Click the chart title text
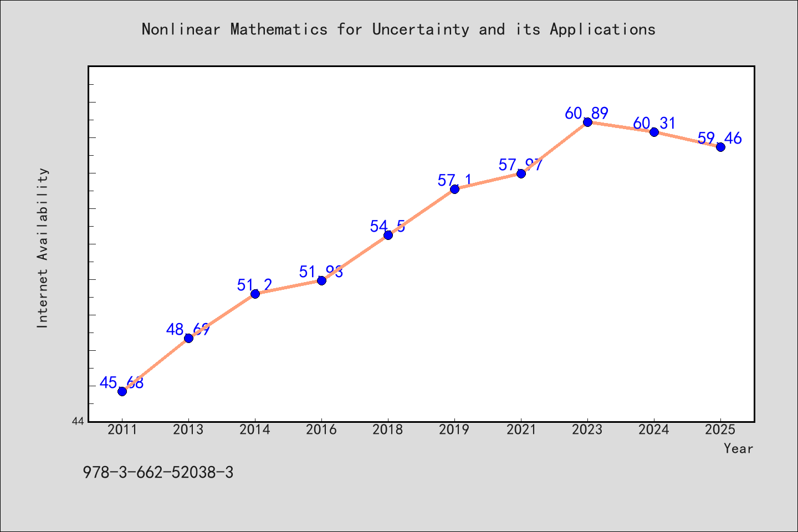Image resolution: width=798 pixels, height=532 pixels. [398, 29]
